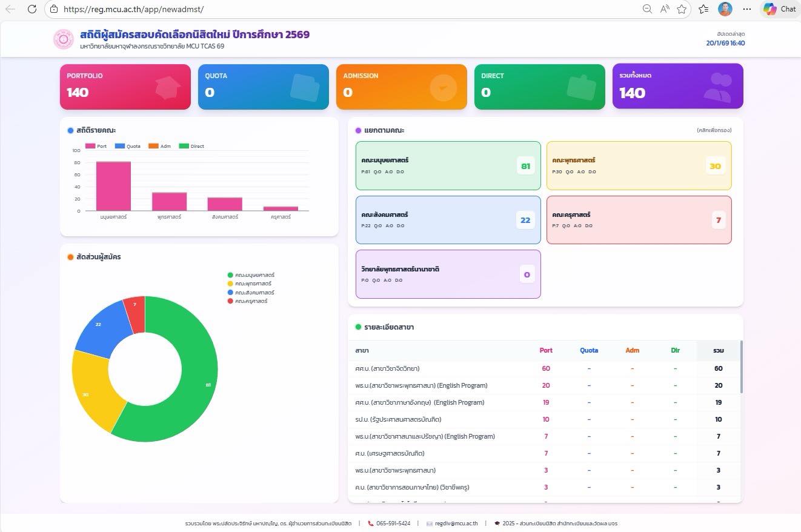Filter by คณะพุทธศาสตร์ faculty card
Viewport: 801px width, 532px height.
tap(639, 165)
